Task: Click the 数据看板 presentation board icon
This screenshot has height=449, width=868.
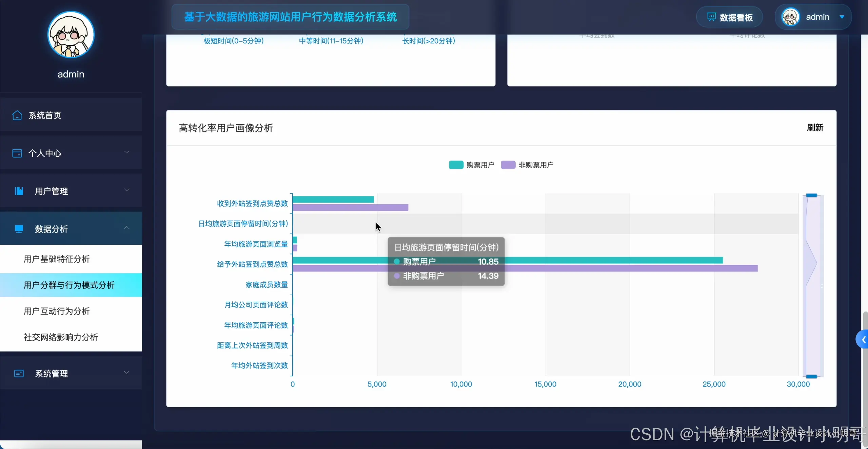Action: (x=711, y=17)
